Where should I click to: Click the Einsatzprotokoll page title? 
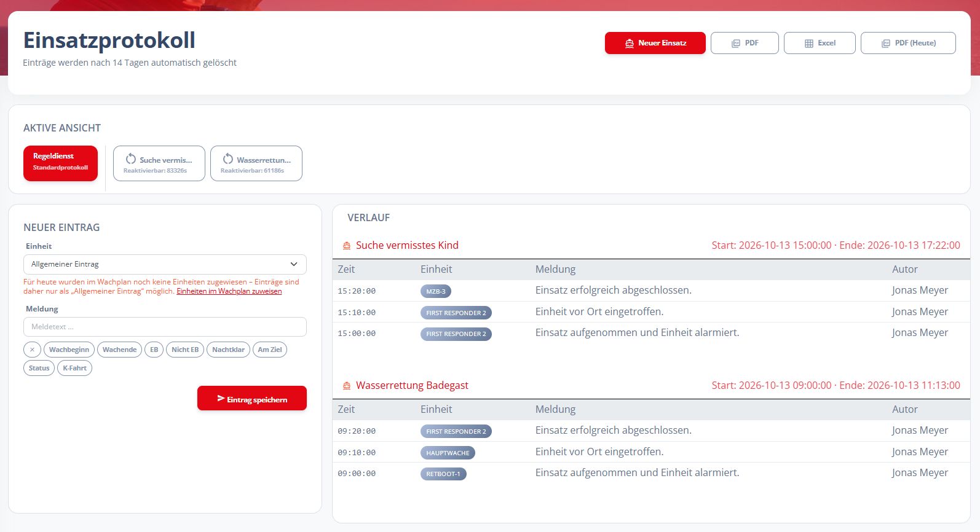[x=109, y=41]
